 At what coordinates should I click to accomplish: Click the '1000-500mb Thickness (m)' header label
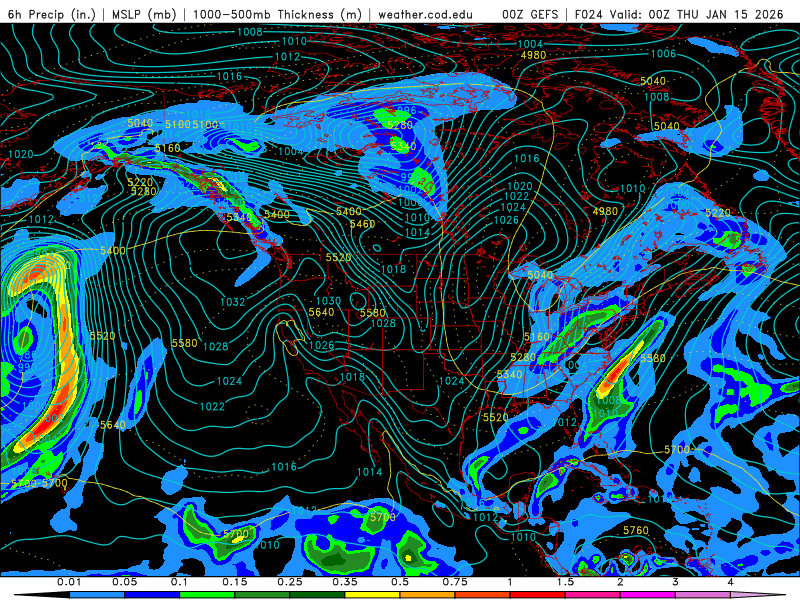pos(277,14)
